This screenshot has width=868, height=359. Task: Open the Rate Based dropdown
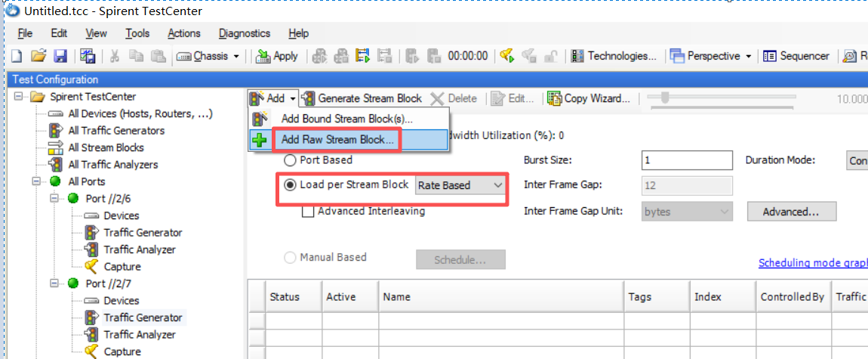click(460, 186)
